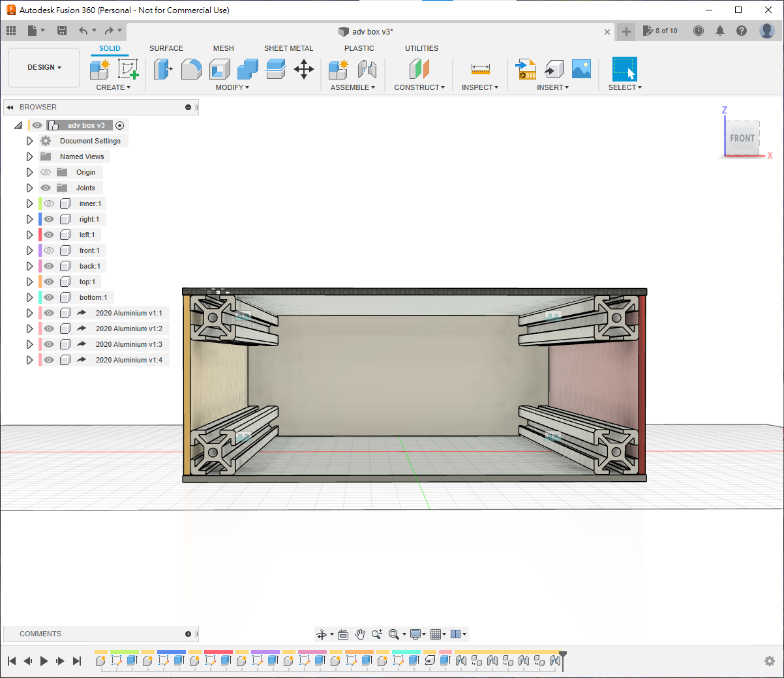The height and width of the screenshot is (678, 784).
Task: Click the Offset Plane construct icon
Action: click(x=419, y=69)
